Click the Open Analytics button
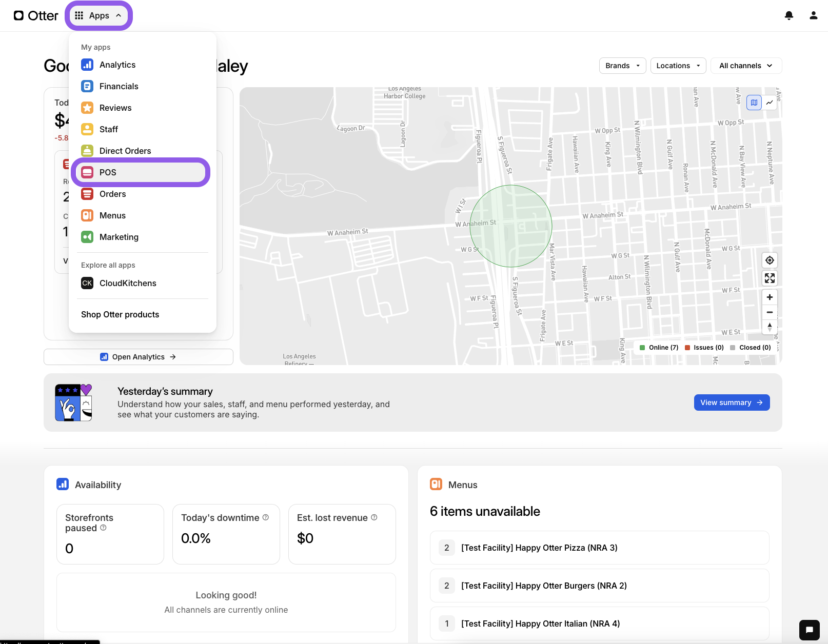Screen dimensions: 828x644 point(139,357)
